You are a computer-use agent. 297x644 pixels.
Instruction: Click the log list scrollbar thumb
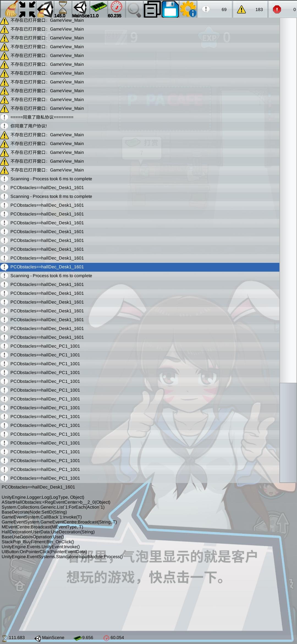(x=288, y=432)
